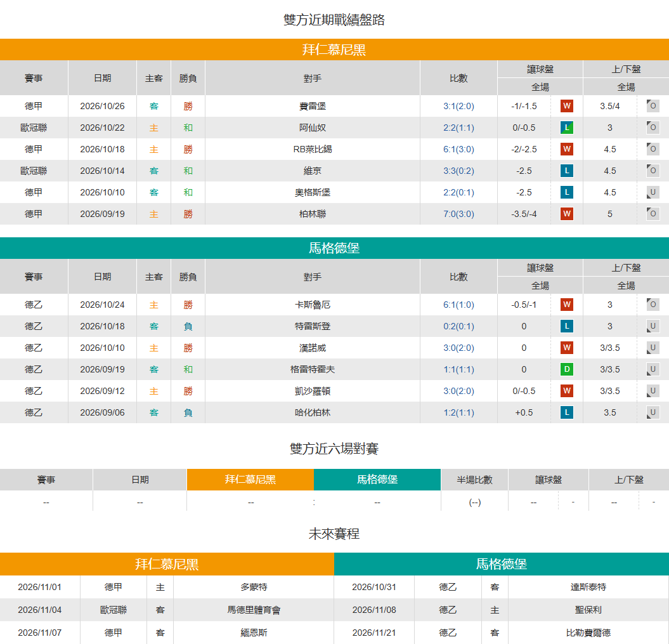Click the W handicap badge in 漢諾威 row
Screen dimensions: 669x644
coord(567,348)
